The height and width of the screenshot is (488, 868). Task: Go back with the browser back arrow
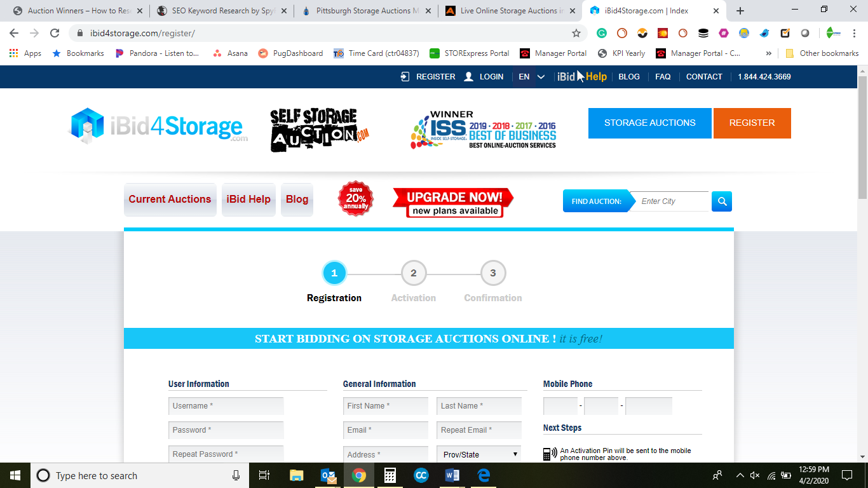pos(14,33)
